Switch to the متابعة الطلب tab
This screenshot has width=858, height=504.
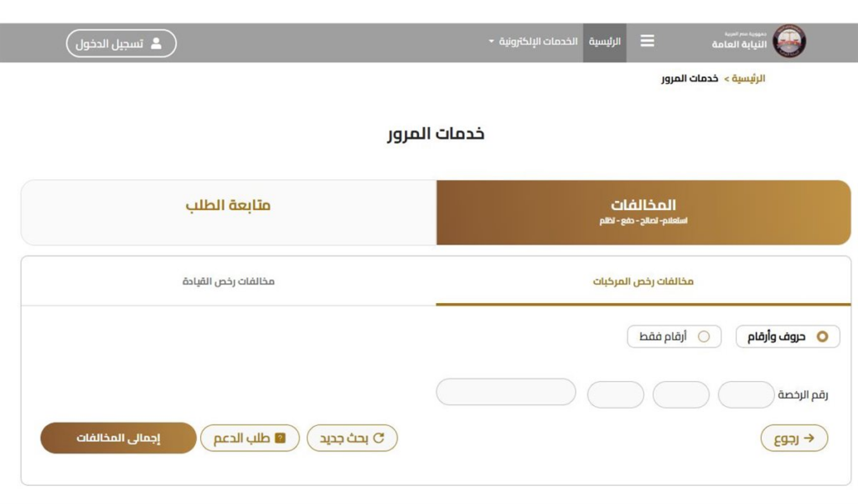click(x=228, y=206)
